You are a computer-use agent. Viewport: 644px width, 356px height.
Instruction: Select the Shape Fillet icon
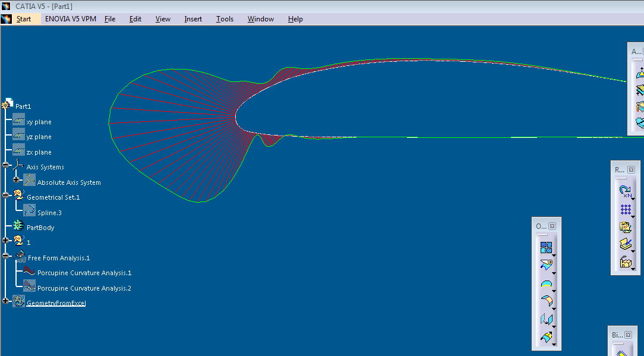click(546, 301)
